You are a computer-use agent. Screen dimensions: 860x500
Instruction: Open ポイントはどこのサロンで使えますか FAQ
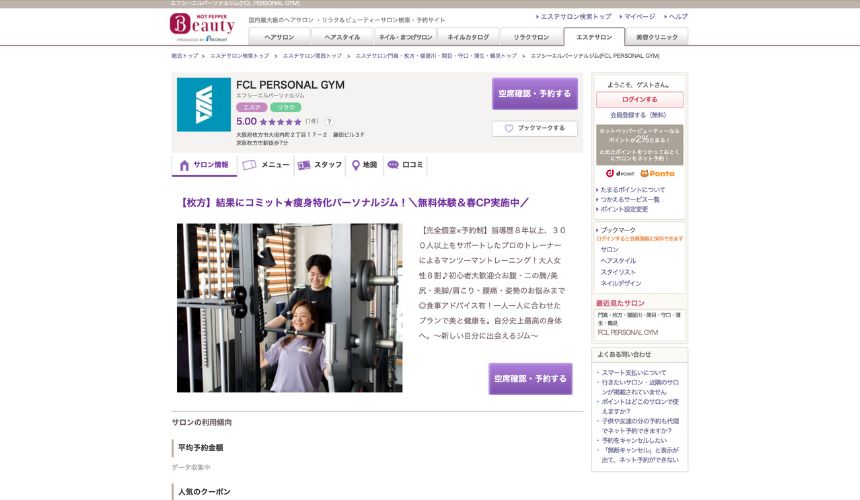[x=640, y=406]
